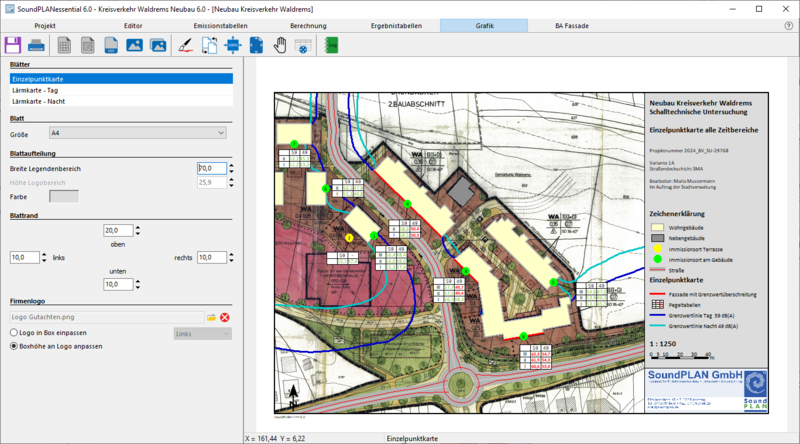Click the 'X = 161,44 Y = 6,22' coordinates
The height and width of the screenshot is (444, 800).
click(275, 438)
